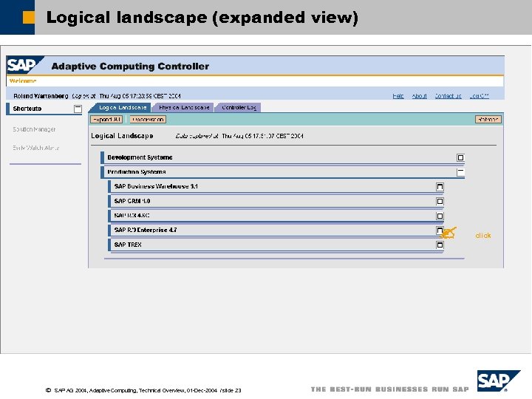Click the Logical Landscape heading
This screenshot has width=532, height=399.
click(x=122, y=136)
